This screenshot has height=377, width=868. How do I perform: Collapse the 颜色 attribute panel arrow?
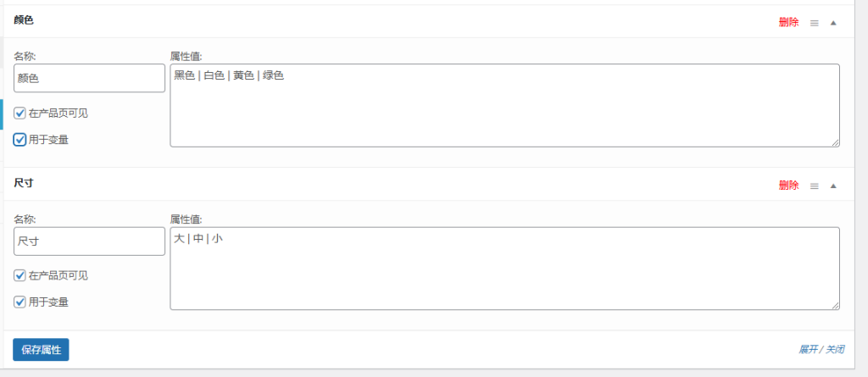tap(833, 23)
